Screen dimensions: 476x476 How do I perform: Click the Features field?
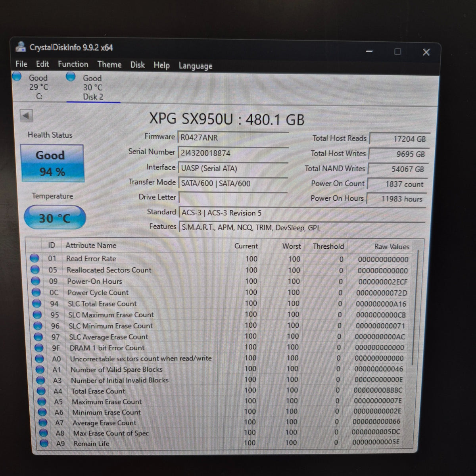(302, 228)
